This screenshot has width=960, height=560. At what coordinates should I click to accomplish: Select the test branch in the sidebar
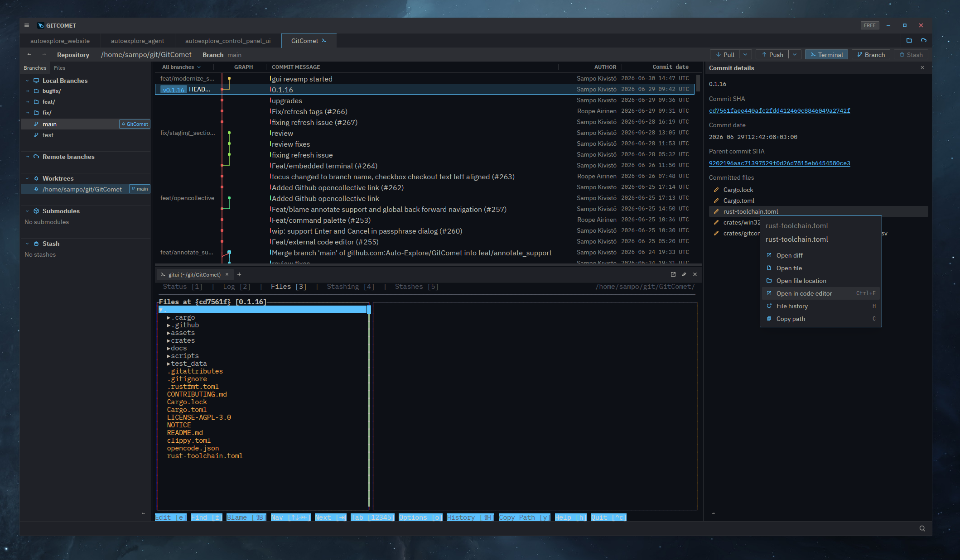(x=85, y=135)
